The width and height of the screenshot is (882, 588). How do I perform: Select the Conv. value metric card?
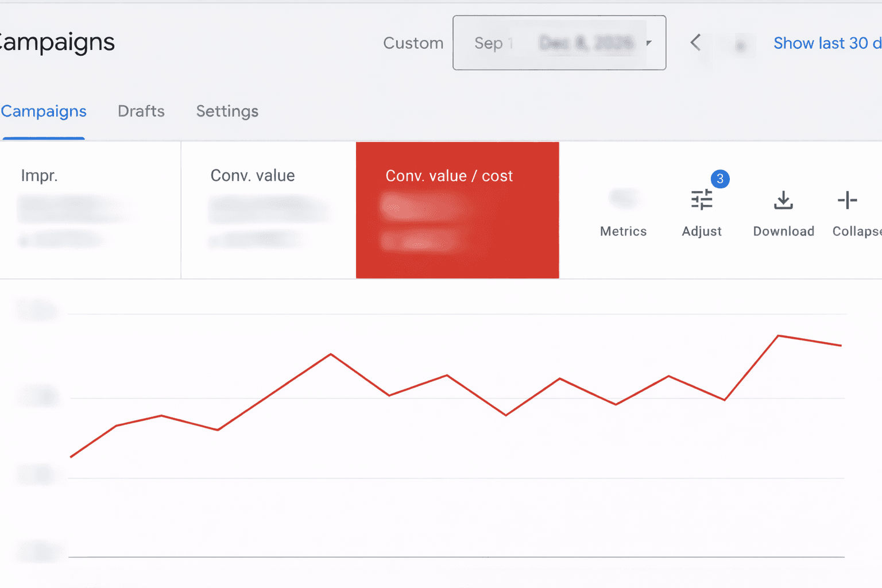click(x=269, y=210)
